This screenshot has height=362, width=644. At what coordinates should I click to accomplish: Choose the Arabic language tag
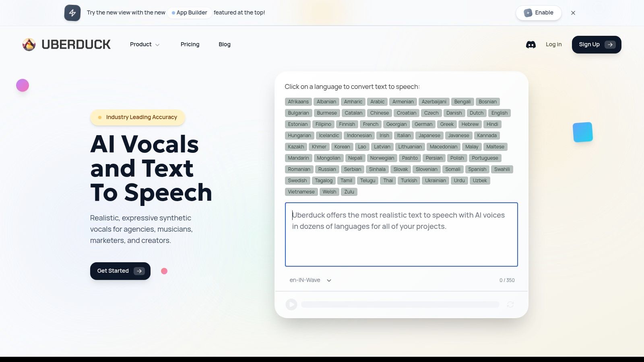pyautogui.click(x=378, y=102)
